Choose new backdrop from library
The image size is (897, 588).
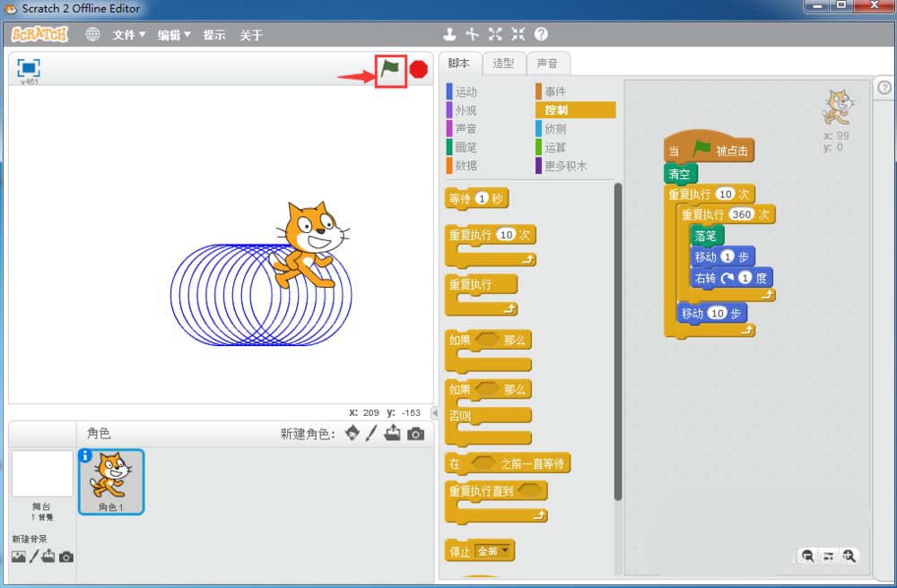tap(18, 557)
